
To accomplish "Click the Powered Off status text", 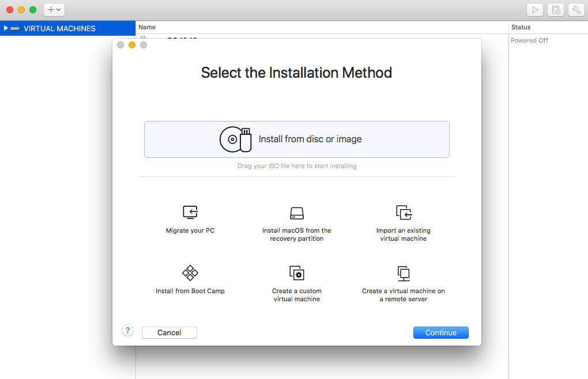I will (x=529, y=40).
